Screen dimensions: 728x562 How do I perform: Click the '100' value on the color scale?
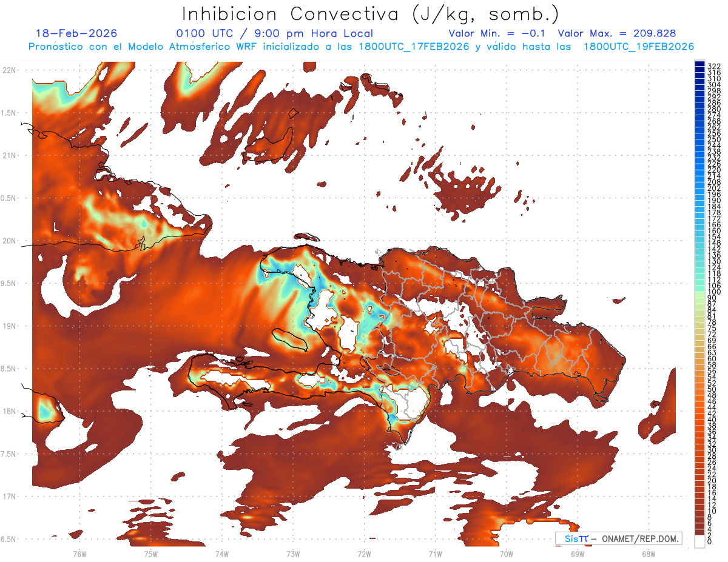713,292
